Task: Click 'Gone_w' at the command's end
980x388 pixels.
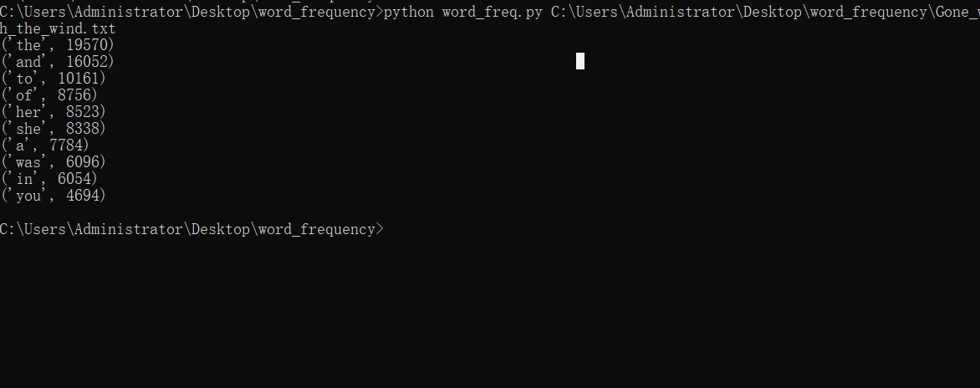Action: (955, 12)
